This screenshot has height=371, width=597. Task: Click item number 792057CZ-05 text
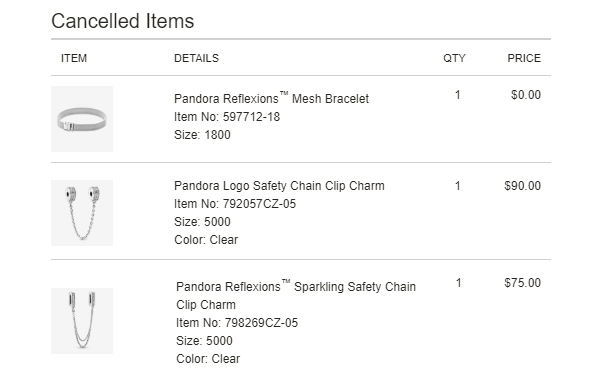pos(235,204)
